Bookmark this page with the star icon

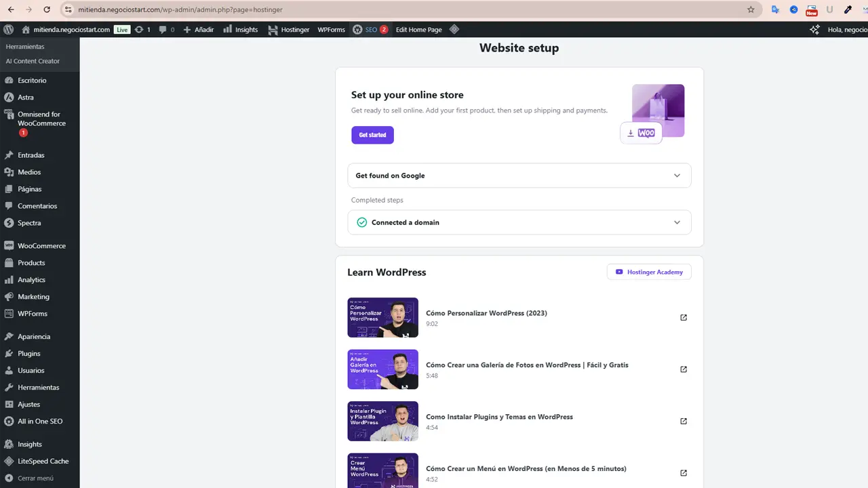click(751, 9)
